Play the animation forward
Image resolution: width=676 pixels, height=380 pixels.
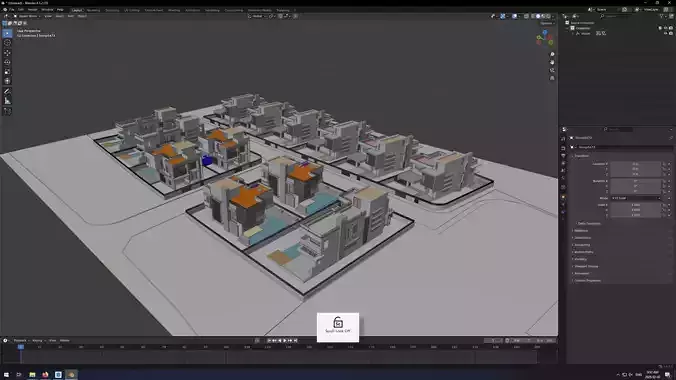coord(285,340)
